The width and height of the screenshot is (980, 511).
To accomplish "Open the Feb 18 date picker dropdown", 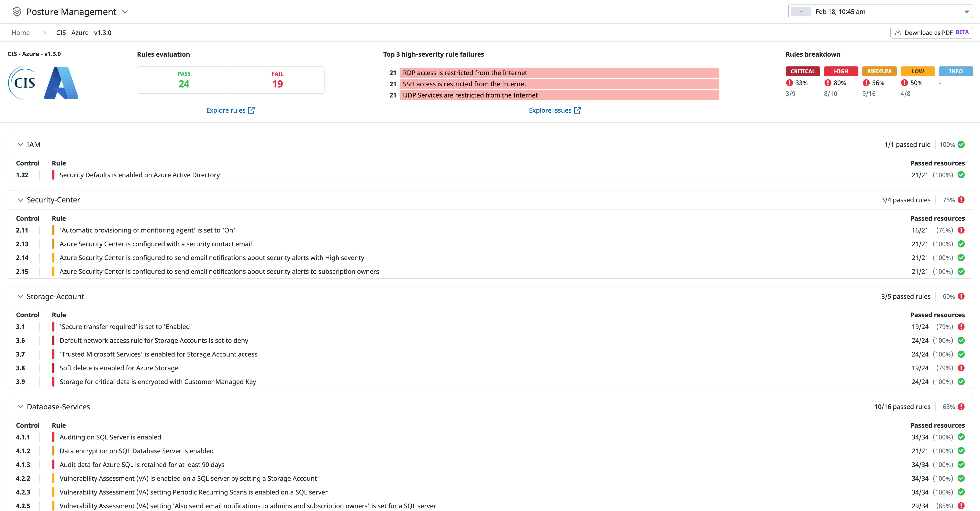I will (x=966, y=12).
